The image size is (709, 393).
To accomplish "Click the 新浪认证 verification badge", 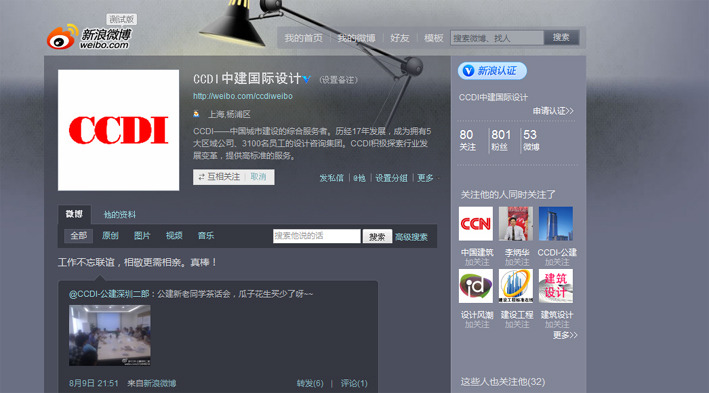I will 492,71.
